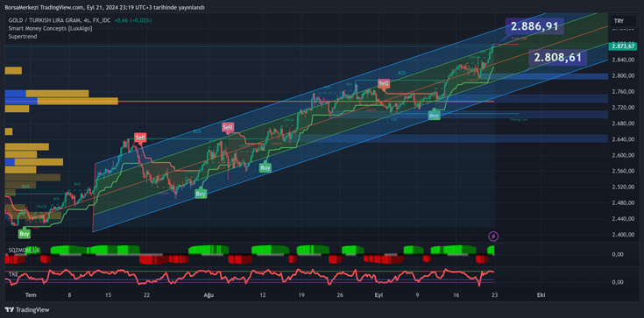Click the 2.680,00 price axis label
Screen dimensions: 644x318
tap(622, 124)
